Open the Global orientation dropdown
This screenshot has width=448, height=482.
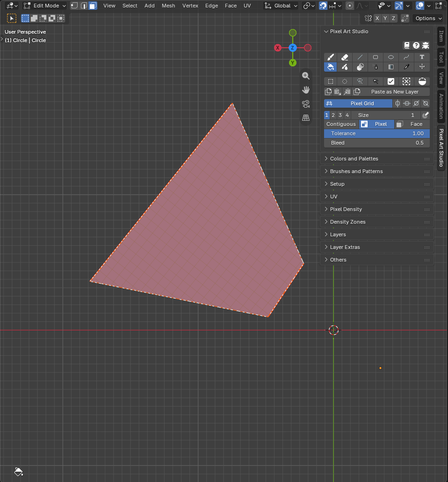click(x=281, y=6)
